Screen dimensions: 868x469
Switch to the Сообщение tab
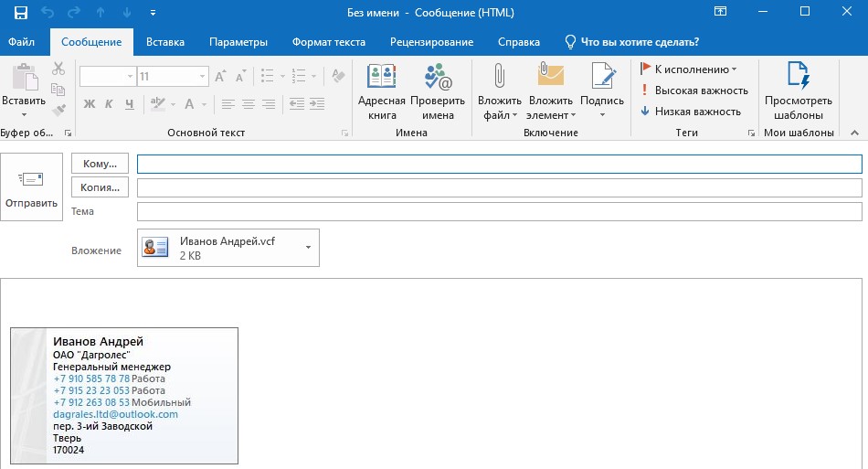pyautogui.click(x=91, y=42)
